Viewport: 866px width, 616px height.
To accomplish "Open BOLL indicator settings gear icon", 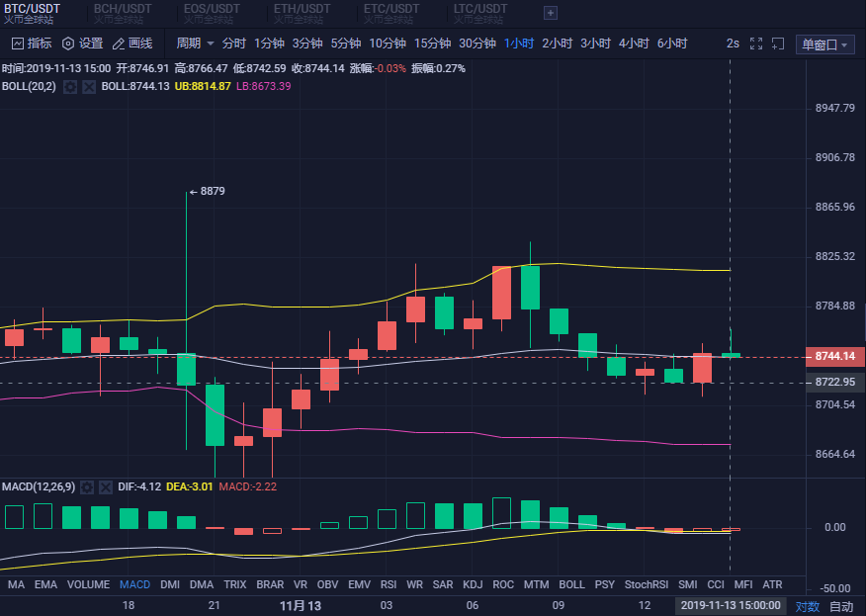I will coord(68,86).
